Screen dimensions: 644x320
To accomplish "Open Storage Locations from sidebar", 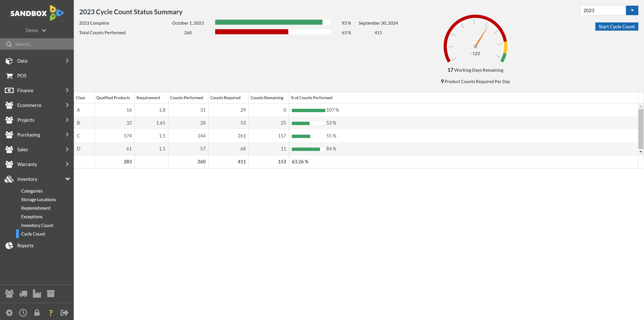I will click(39, 199).
